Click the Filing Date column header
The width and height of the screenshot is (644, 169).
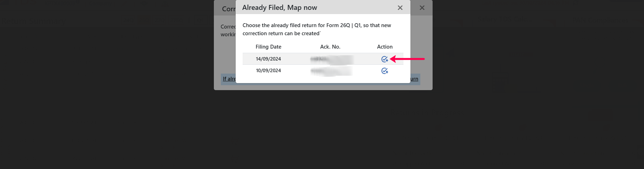268,47
